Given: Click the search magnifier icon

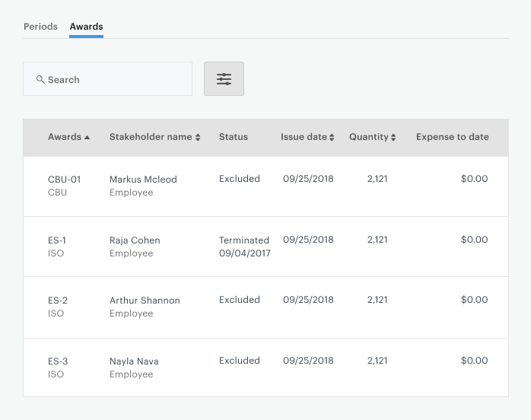Looking at the screenshot, I should (40, 80).
